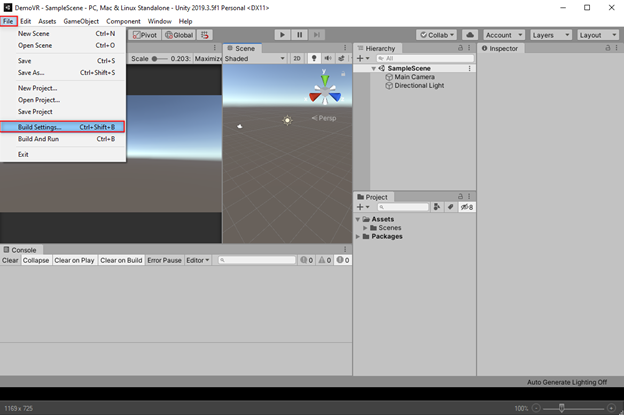Click the cloud services icon
Screen dimensions: 624x415
coord(470,35)
